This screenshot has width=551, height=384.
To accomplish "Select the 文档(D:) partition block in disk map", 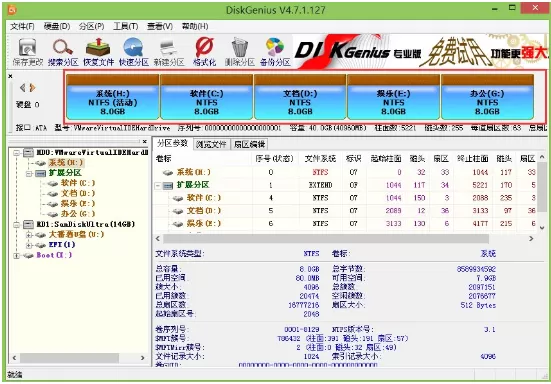I will click(300, 97).
